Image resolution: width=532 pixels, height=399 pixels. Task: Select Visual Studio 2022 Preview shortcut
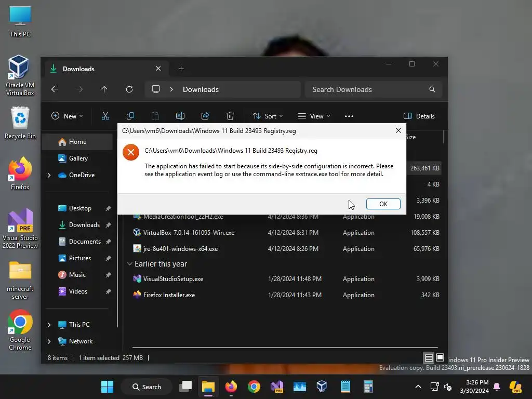(20, 229)
